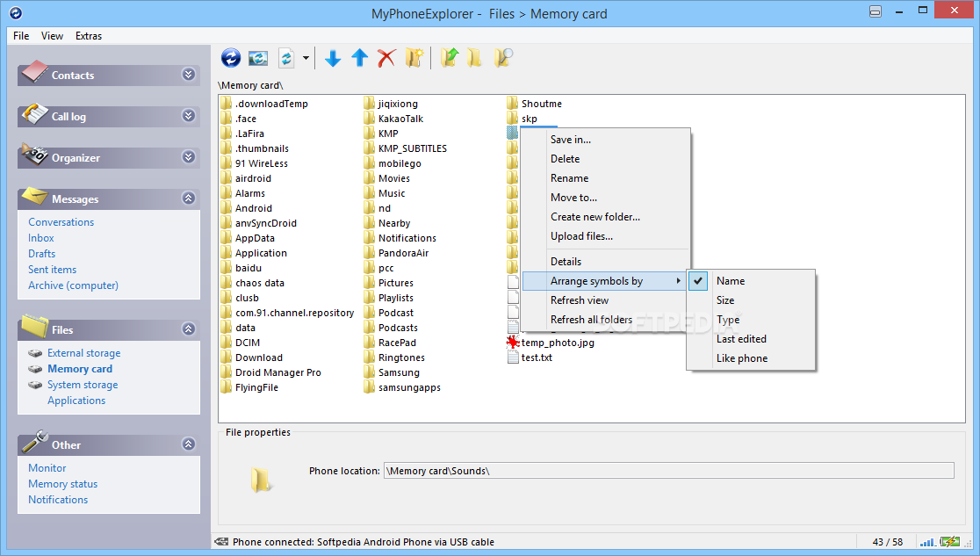The image size is (980, 556).
Task: Click the photo sync toolbar icon
Action: coord(258,58)
